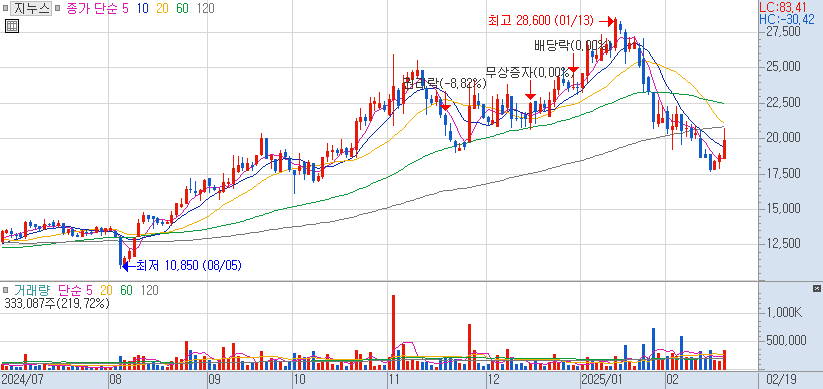The image size is (823, 389).
Task: Click the 02 month label on date axis
Action: click(672, 380)
